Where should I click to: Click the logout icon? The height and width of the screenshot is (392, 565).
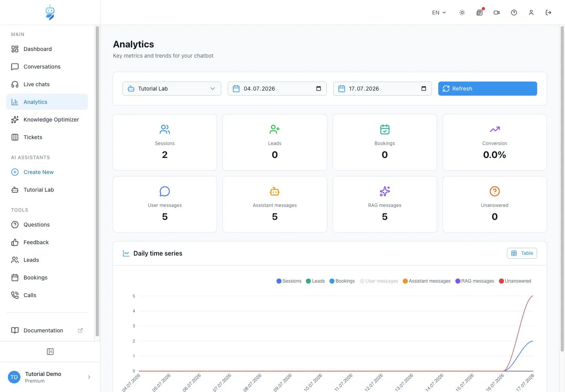tap(549, 13)
